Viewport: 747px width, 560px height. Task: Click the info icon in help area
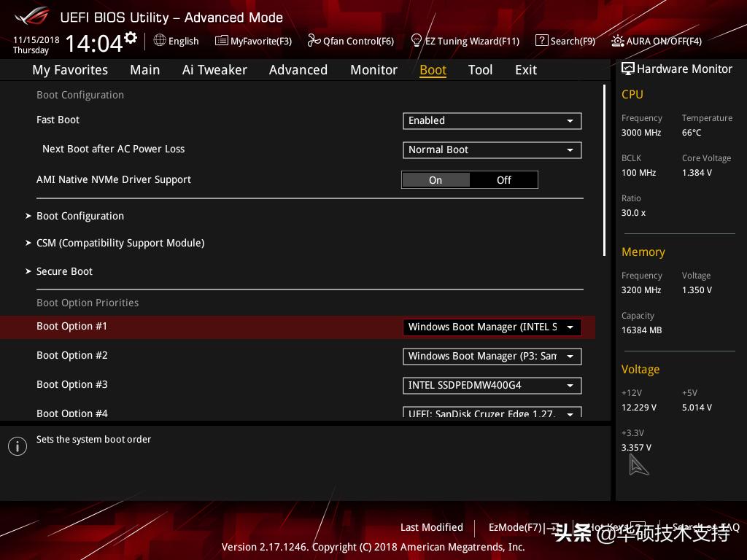[x=18, y=446]
